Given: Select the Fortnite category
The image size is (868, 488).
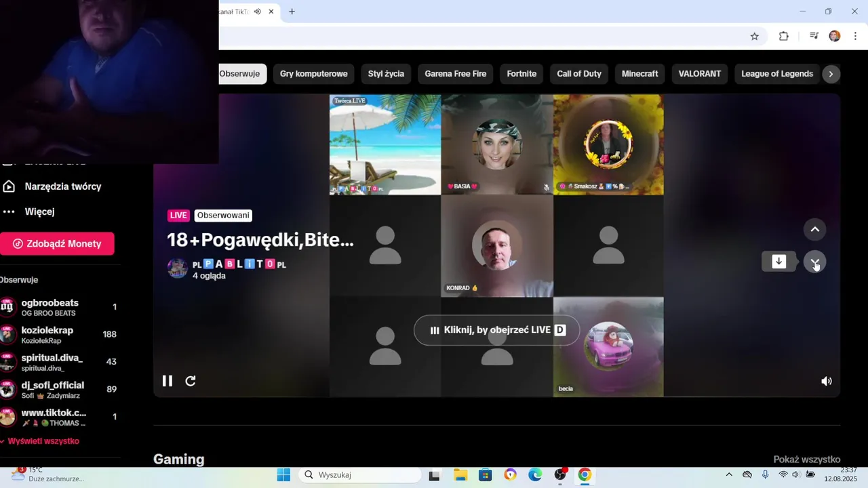Looking at the screenshot, I should [x=521, y=74].
